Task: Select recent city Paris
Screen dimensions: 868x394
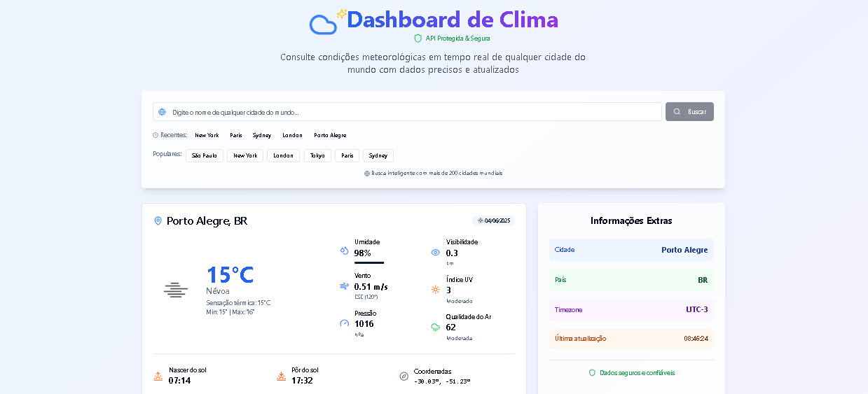Action: 236,135
